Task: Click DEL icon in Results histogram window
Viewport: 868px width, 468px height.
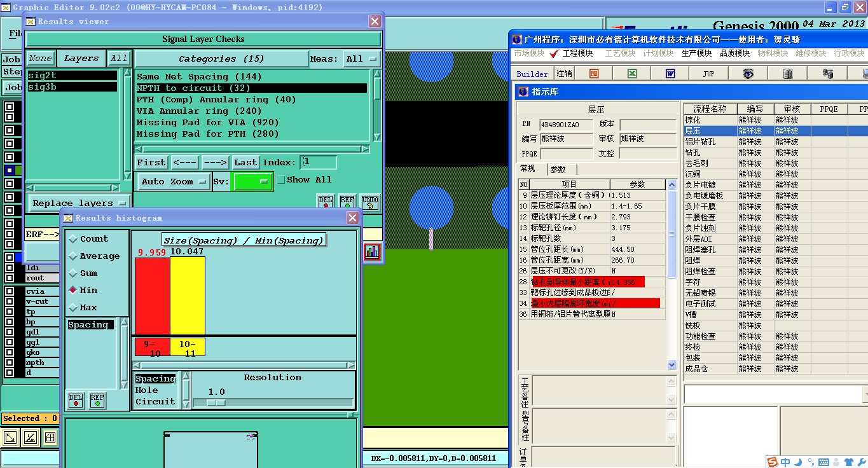Action: pyautogui.click(x=76, y=400)
